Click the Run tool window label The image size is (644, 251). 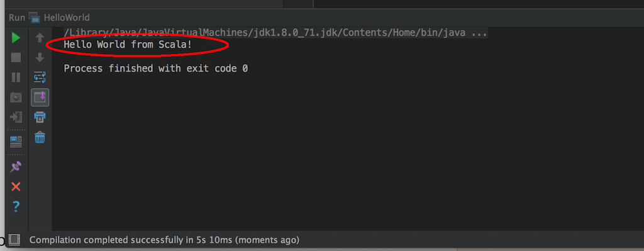point(17,18)
